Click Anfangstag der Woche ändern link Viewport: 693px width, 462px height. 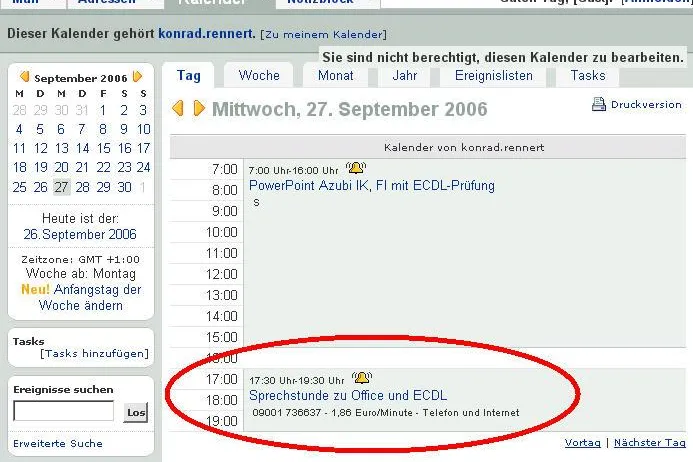[x=89, y=298]
